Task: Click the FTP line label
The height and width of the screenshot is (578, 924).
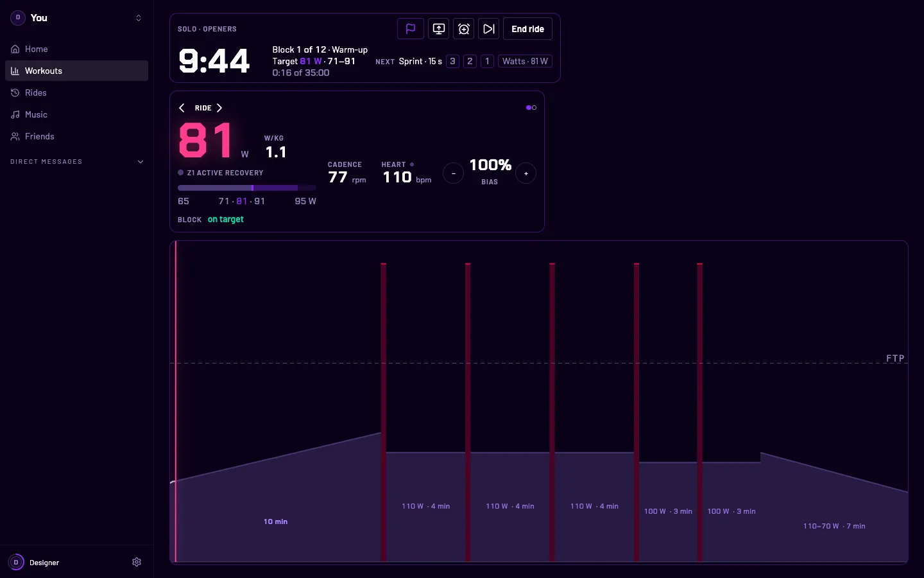Action: [x=895, y=358]
